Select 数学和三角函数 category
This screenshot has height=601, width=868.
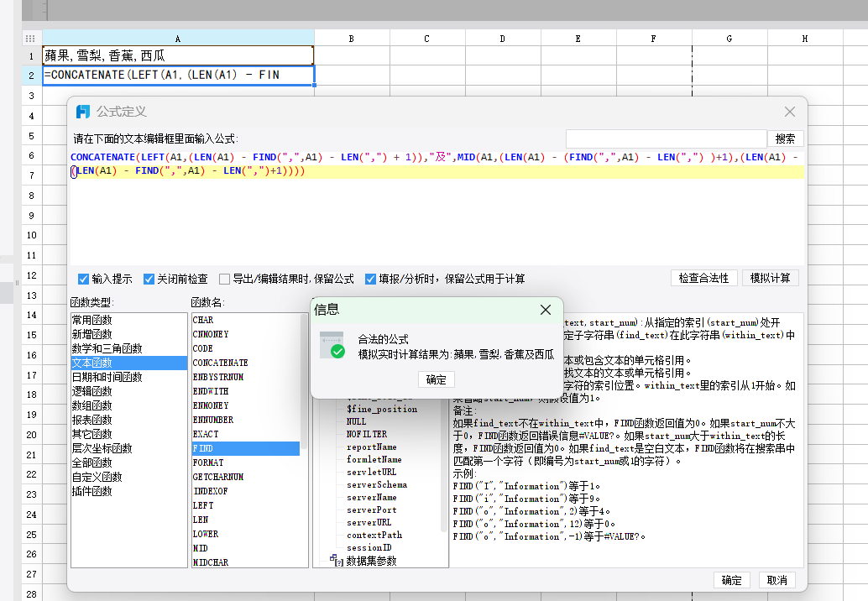coord(129,348)
